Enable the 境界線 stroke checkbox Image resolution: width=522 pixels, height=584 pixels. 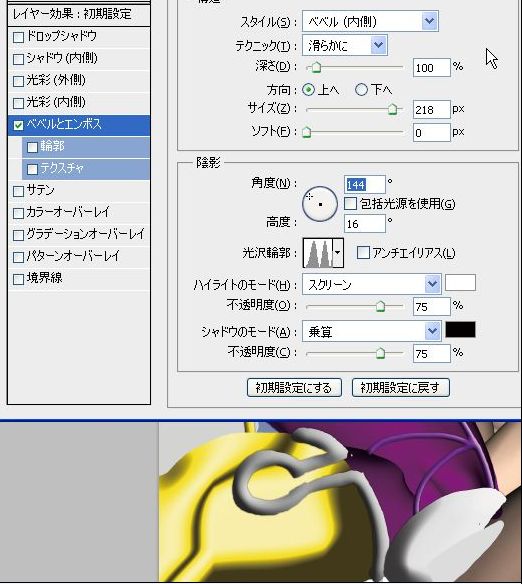pyautogui.click(x=18, y=279)
